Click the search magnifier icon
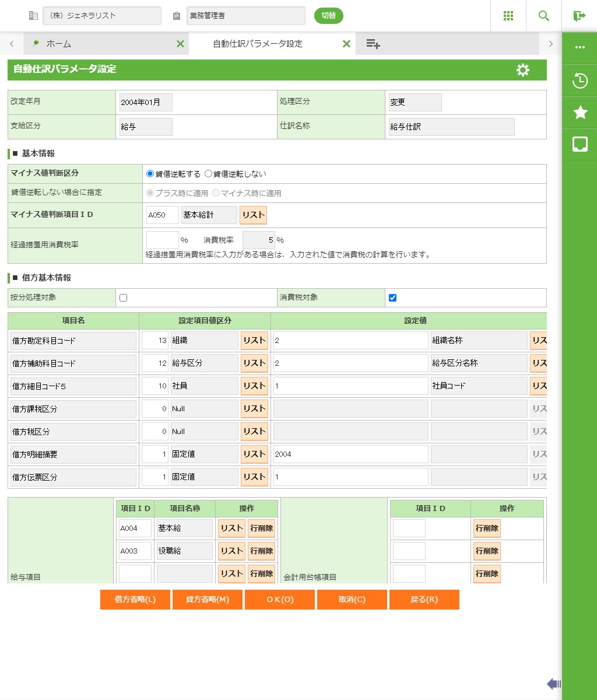The image size is (597, 700). coord(544,16)
